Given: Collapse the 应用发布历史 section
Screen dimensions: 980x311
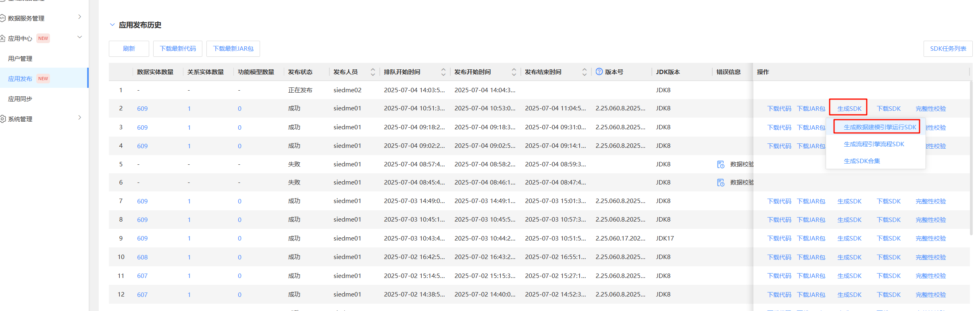Looking at the screenshot, I should click(x=112, y=25).
